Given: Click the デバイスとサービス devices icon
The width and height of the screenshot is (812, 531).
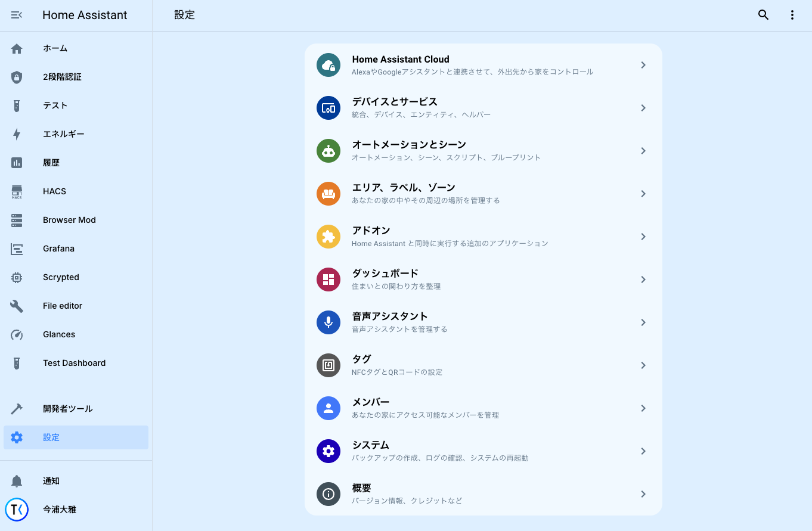Looking at the screenshot, I should tap(328, 108).
